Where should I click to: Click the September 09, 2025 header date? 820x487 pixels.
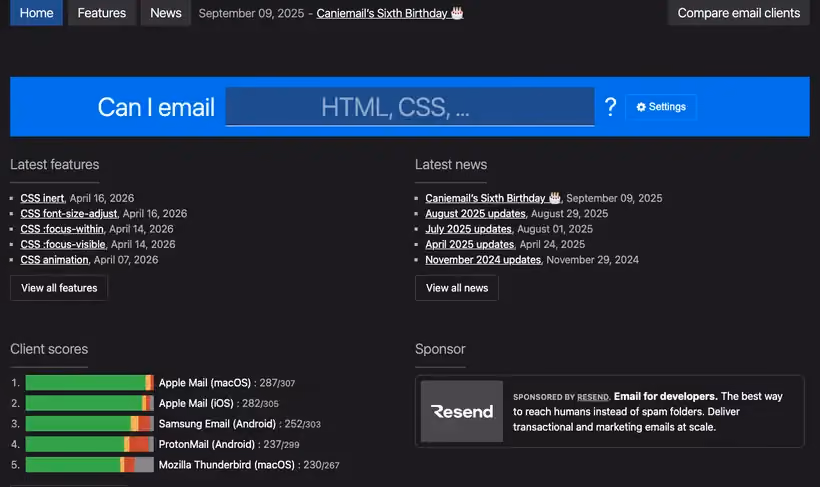point(251,13)
